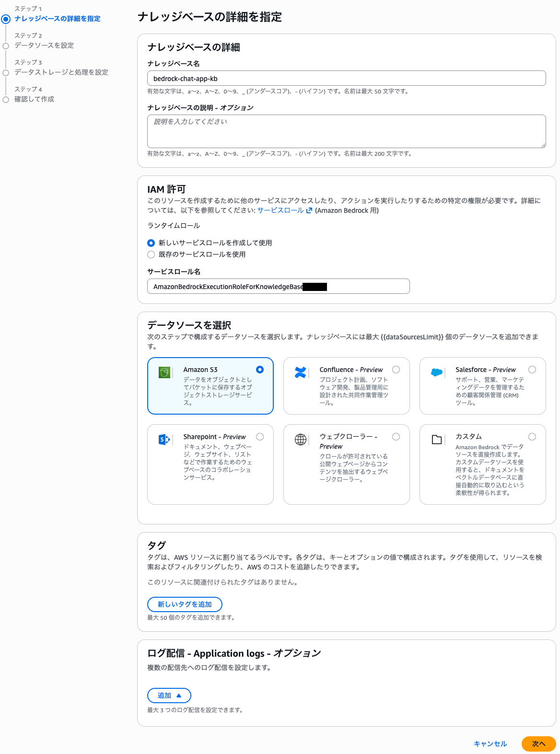Image resolution: width=560 pixels, height=754 pixels.
Task: Select the ウェブクローラー radio button
Action: pyautogui.click(x=396, y=437)
